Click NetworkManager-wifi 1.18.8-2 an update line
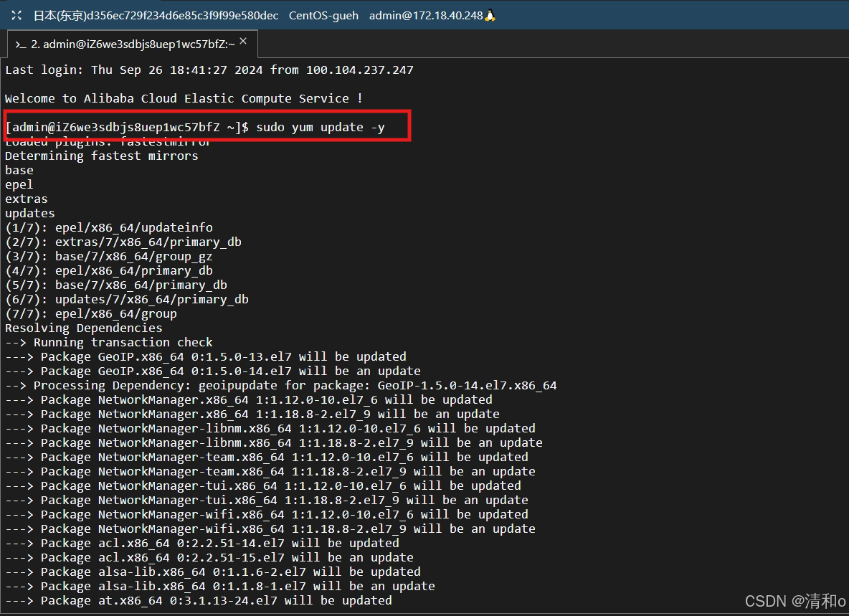849x616 pixels. (270, 529)
